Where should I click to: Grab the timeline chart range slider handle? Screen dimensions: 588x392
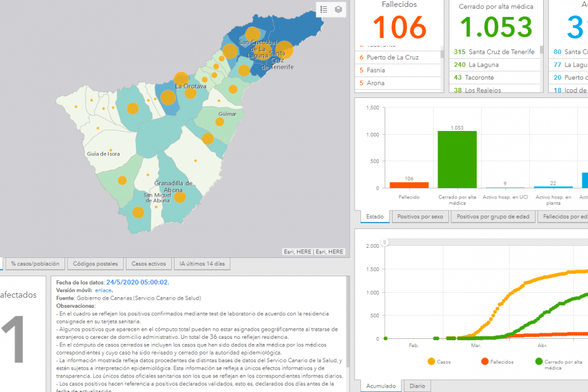[384, 242]
